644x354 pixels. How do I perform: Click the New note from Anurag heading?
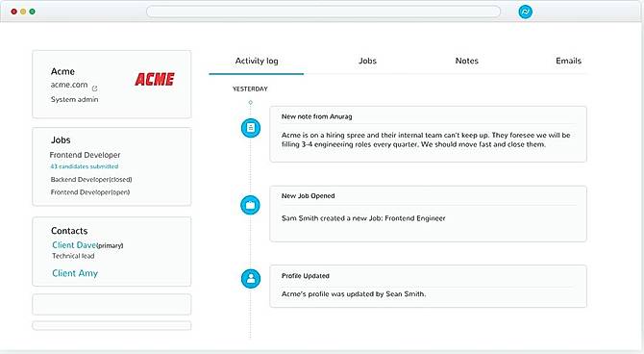pos(316,116)
